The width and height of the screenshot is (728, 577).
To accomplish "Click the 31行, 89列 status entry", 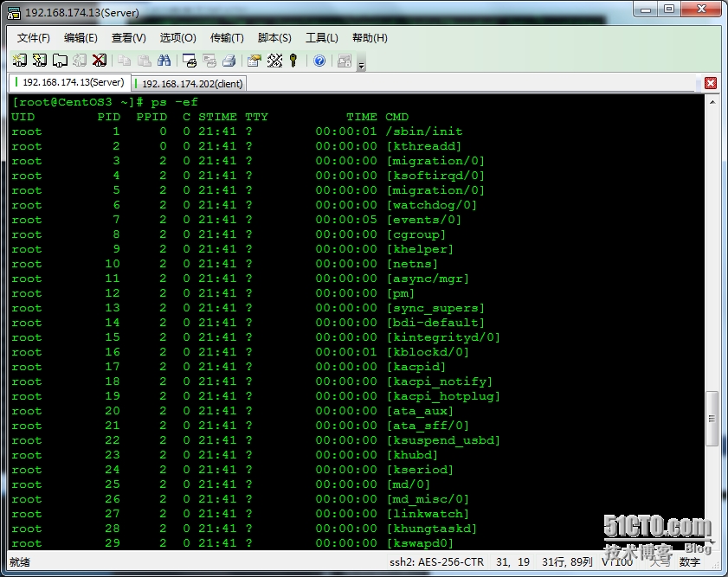I will pyautogui.click(x=567, y=562).
